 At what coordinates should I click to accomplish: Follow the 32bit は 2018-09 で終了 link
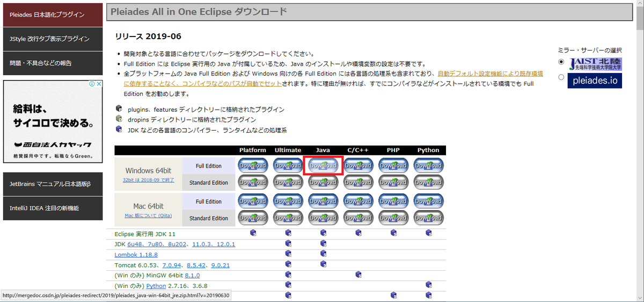click(148, 180)
